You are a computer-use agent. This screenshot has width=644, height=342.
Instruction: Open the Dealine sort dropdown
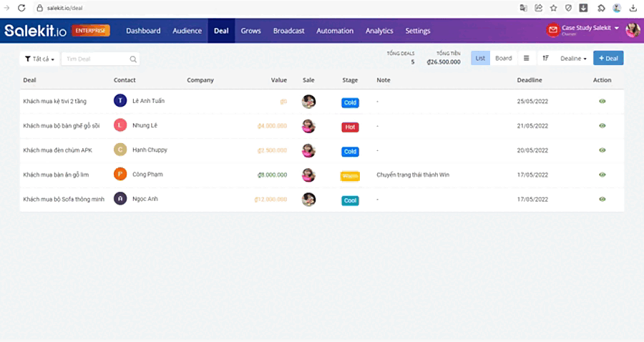573,58
